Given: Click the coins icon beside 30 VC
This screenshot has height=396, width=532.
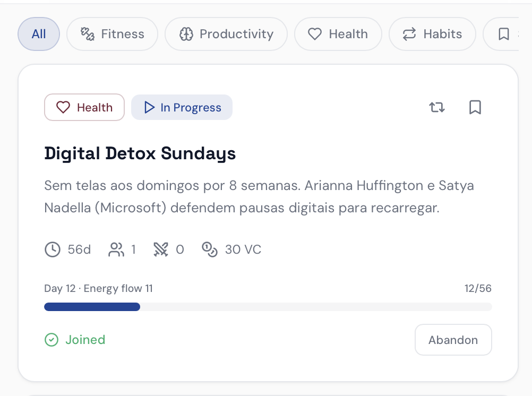Looking at the screenshot, I should pos(210,249).
